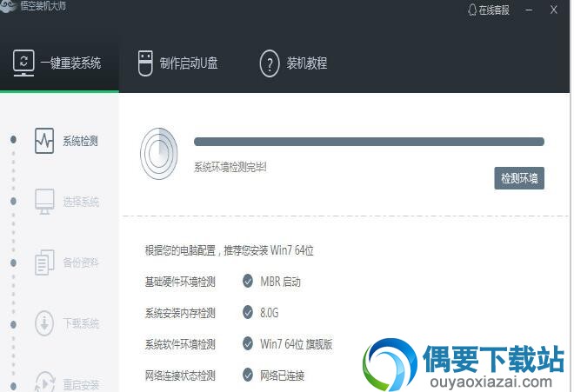Click the check mark beside MBR 启动
The height and width of the screenshot is (392, 574).
click(248, 281)
